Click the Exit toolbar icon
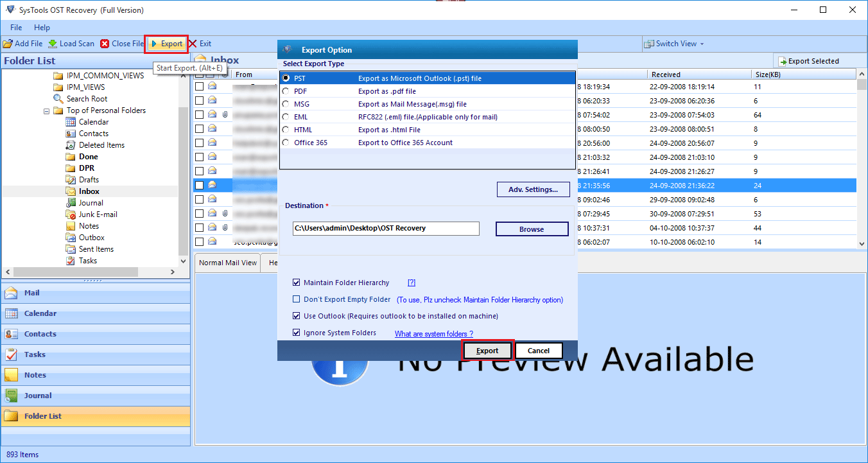 point(193,44)
